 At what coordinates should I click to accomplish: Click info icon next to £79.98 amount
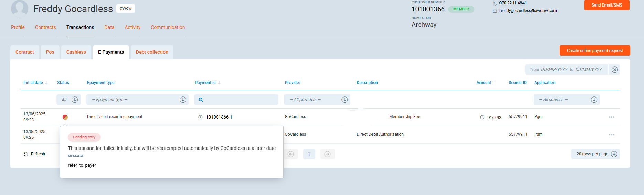[x=482, y=117]
